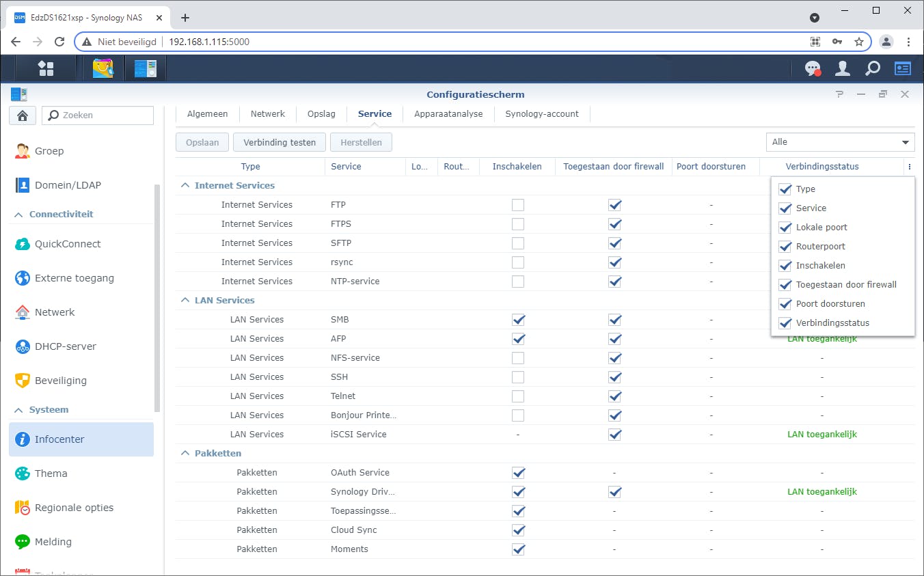This screenshot has width=924, height=576.
Task: Click the sidebar vertical scrollbar
Action: coord(157,297)
